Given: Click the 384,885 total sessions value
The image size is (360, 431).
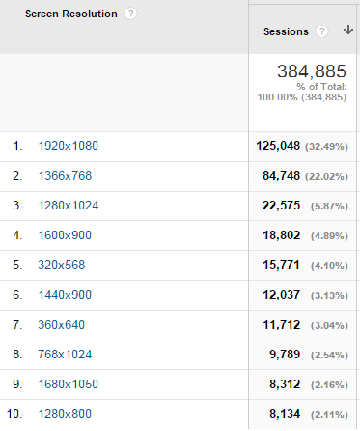Looking at the screenshot, I should (312, 71).
